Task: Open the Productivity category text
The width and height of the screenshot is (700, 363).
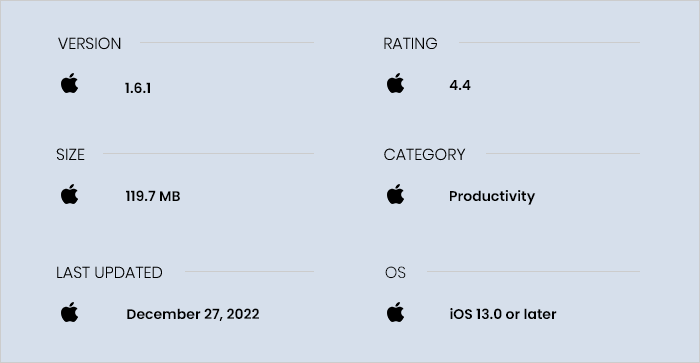Action: [492, 196]
